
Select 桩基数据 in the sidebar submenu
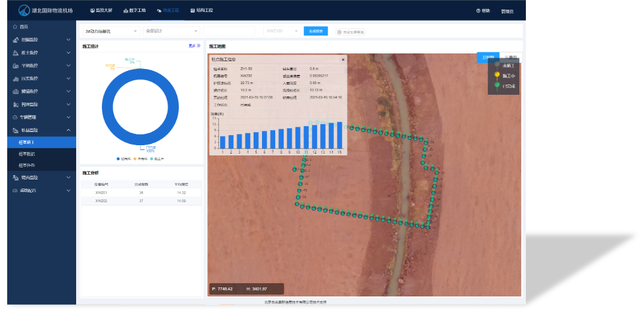tap(26, 154)
